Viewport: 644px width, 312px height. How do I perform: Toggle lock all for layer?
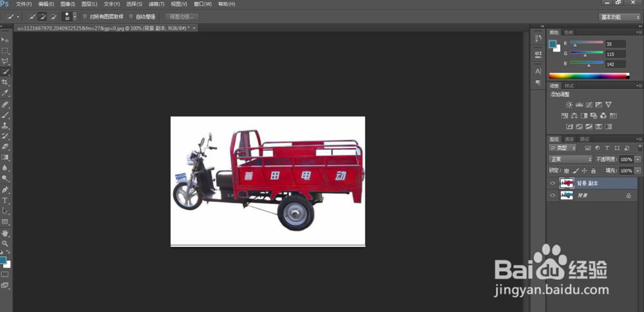pos(593,171)
